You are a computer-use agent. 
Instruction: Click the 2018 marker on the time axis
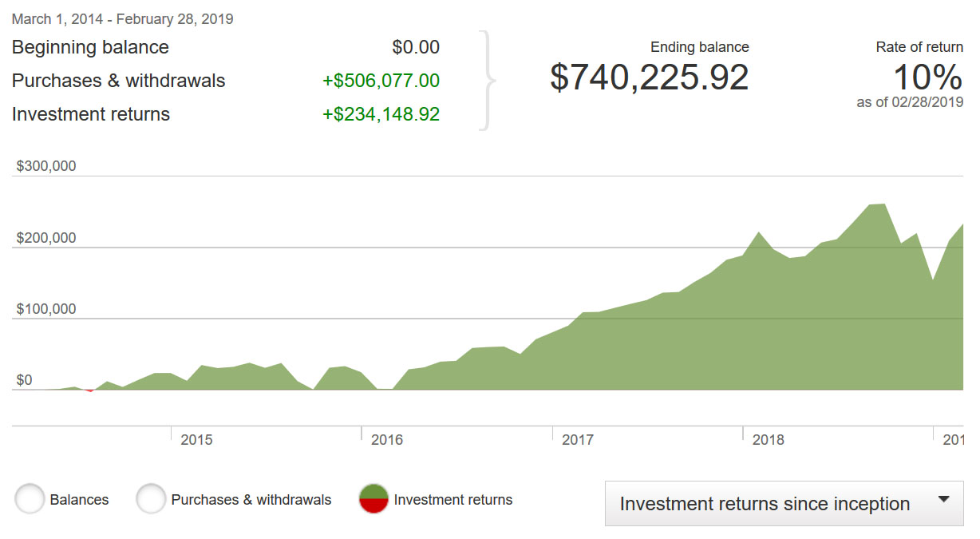(x=769, y=440)
